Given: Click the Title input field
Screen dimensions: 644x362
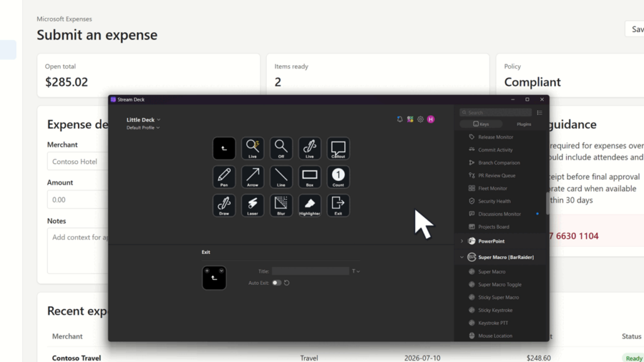Looking at the screenshot, I should pos(311,271).
